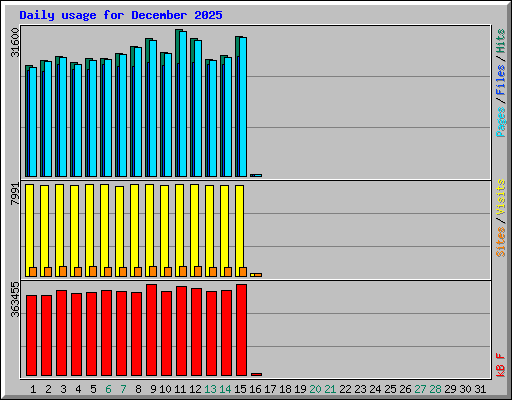Click day label 14 on the x-axis

click(x=225, y=389)
